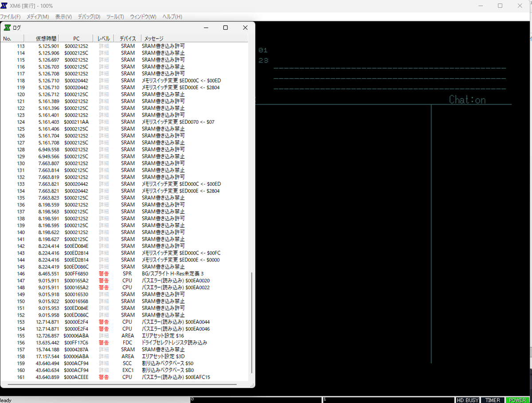
Task: Click Chat:on text in emulator screen
Action: click(467, 100)
